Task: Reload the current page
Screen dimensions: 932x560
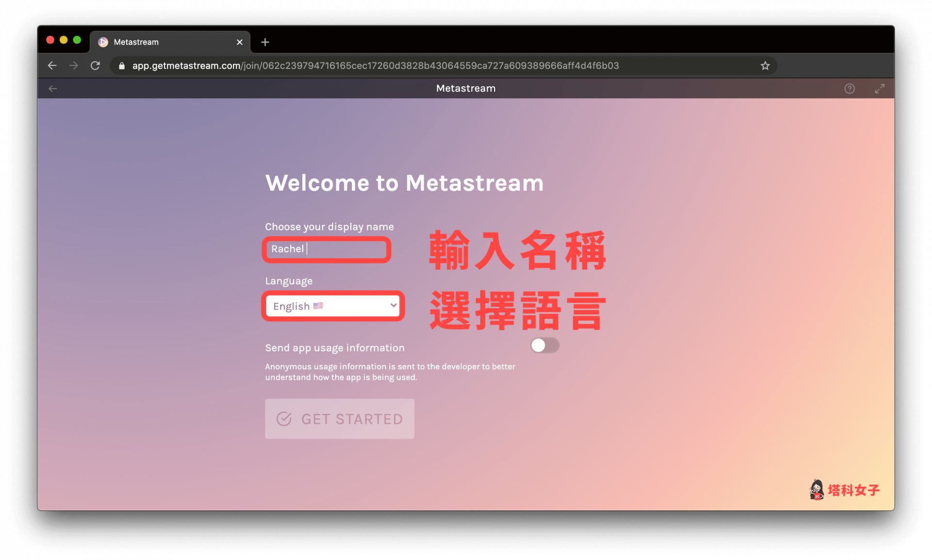Action: click(x=95, y=66)
